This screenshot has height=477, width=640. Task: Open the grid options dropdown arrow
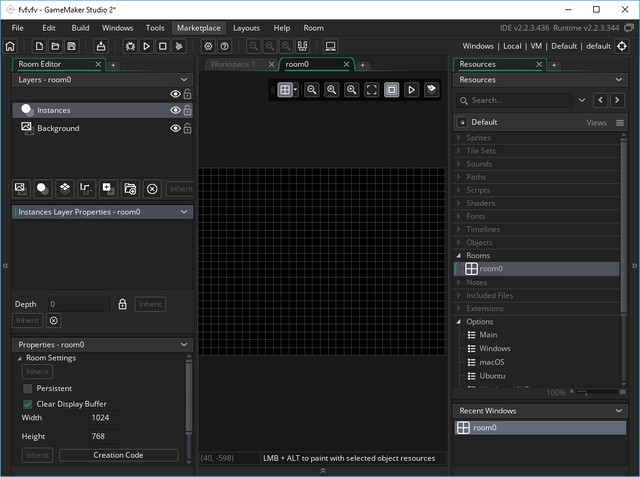[x=296, y=90]
